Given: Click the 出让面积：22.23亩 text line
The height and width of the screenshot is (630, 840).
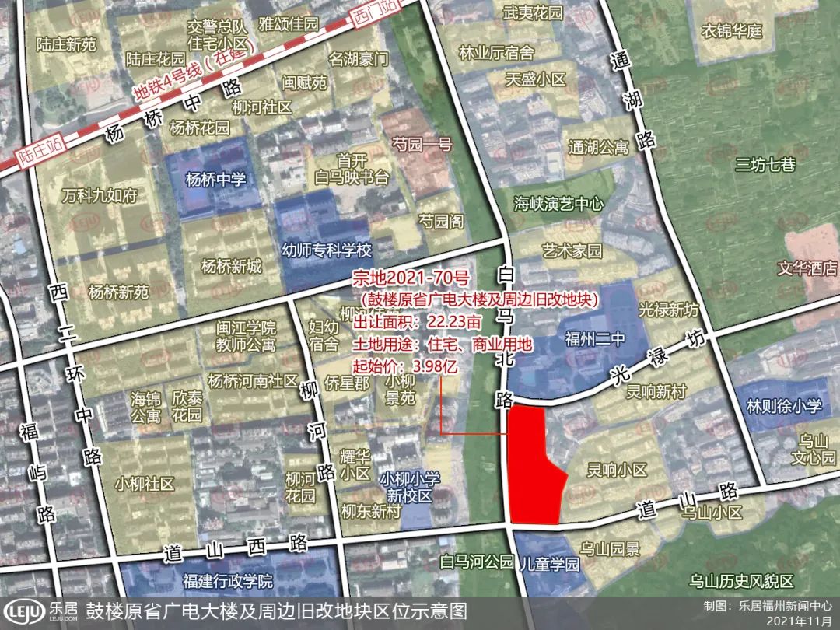Looking at the screenshot, I should tap(416, 321).
